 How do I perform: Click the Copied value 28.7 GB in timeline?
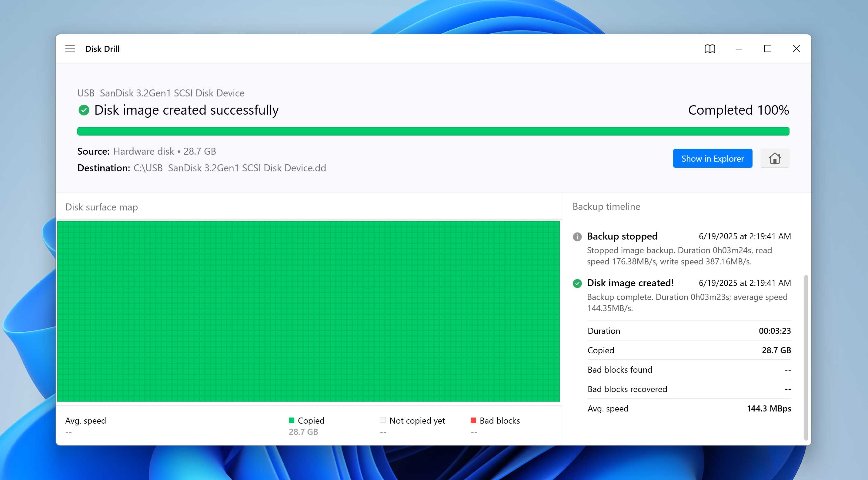(x=776, y=350)
